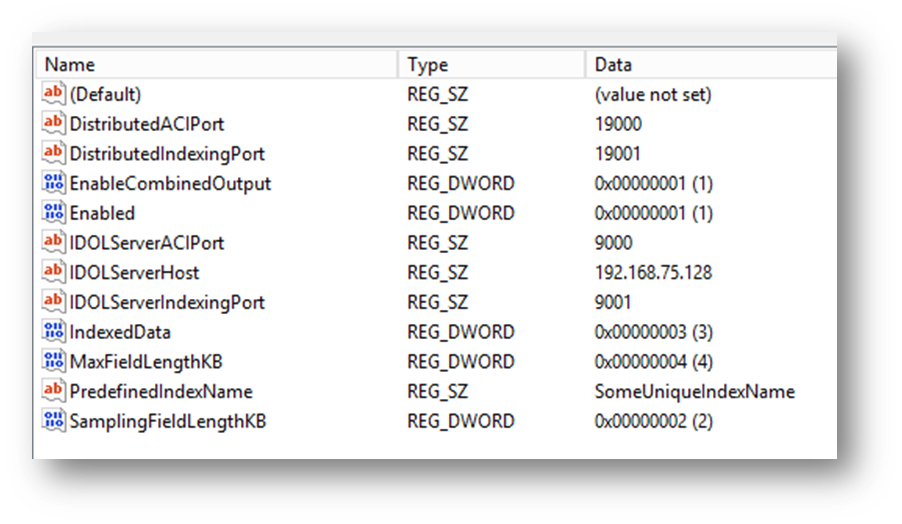This screenshot has width=902, height=524.
Task: Select the EnableCombinedOutput DWORD binary icon
Action: pos(53,183)
